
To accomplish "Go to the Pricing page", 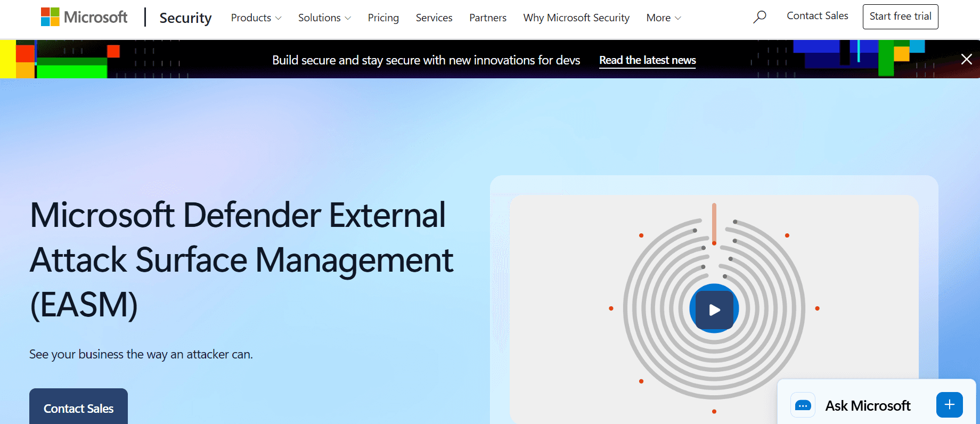I will pos(383,18).
